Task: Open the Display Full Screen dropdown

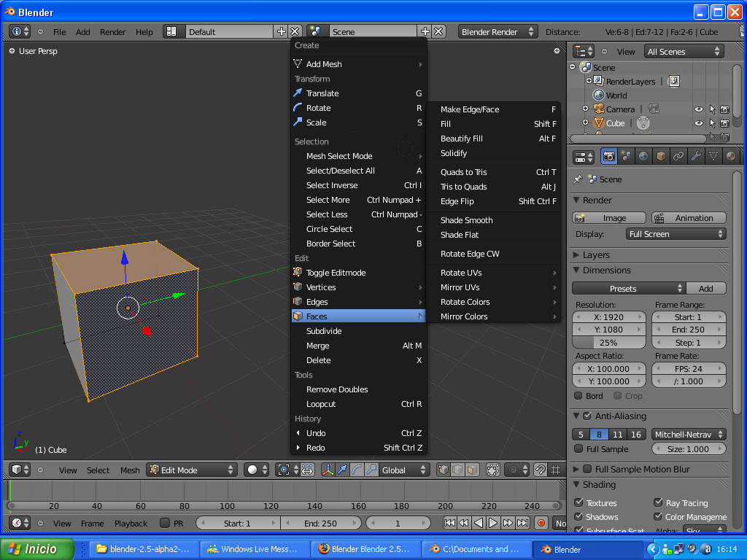Action: [676, 234]
